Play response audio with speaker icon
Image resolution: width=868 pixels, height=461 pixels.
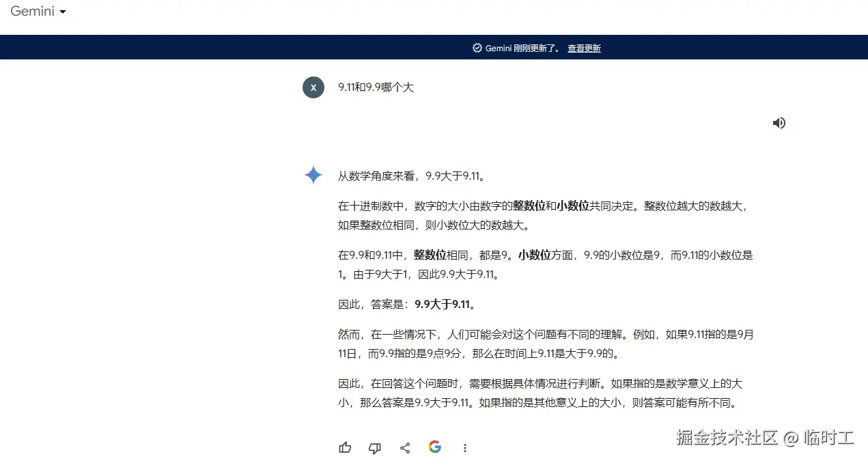pos(779,123)
